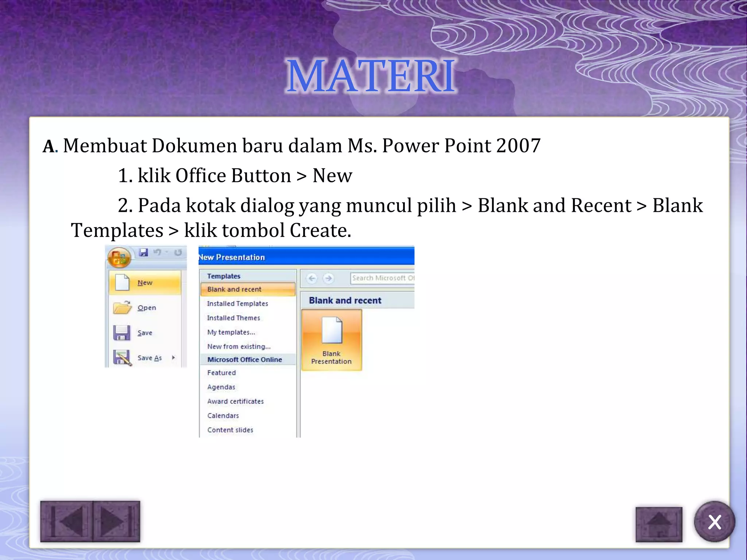Click the step 'klik Office Button > New'
This screenshot has width=747, height=560.
coord(245,176)
